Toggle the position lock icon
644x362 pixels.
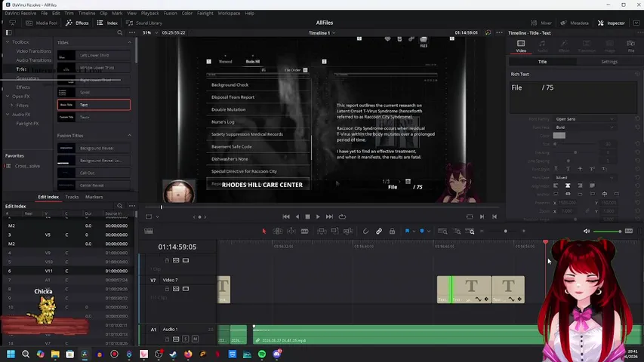tap(393, 231)
